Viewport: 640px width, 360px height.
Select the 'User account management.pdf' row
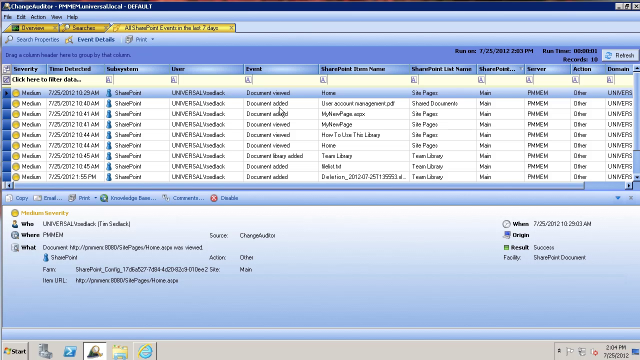(x=318, y=104)
